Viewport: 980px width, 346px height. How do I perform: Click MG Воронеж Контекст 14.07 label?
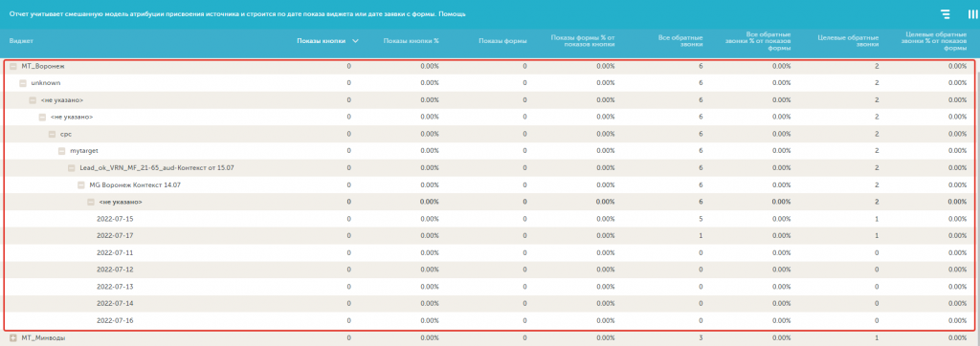[136, 184]
